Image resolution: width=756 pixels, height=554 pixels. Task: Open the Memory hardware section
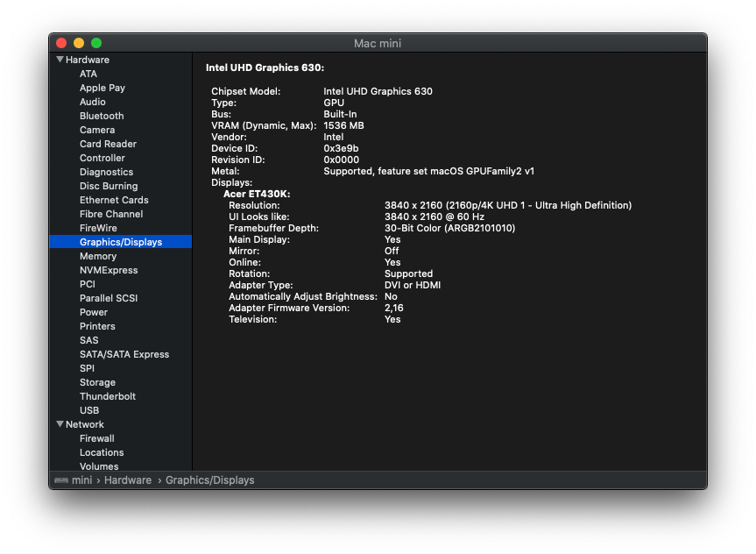[x=98, y=256]
